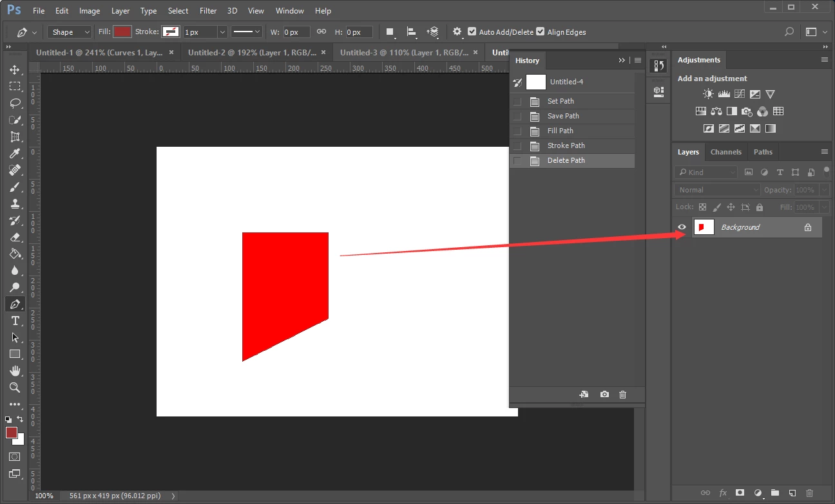Open the gear pen options dropdown
Viewport: 835px width, 504px height.
[x=457, y=32]
